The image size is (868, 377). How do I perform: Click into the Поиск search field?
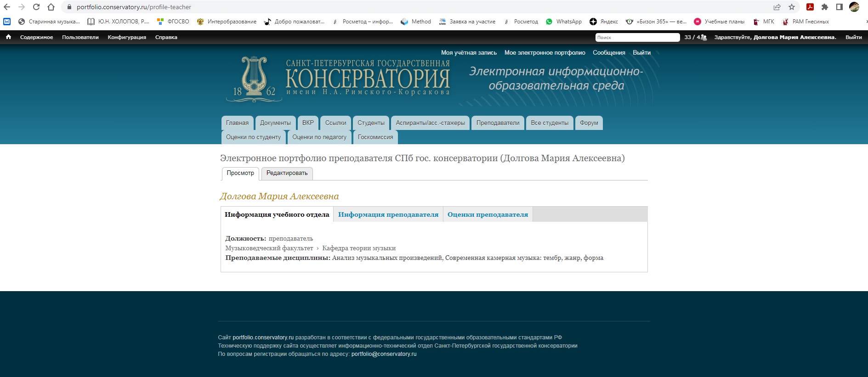click(x=637, y=37)
